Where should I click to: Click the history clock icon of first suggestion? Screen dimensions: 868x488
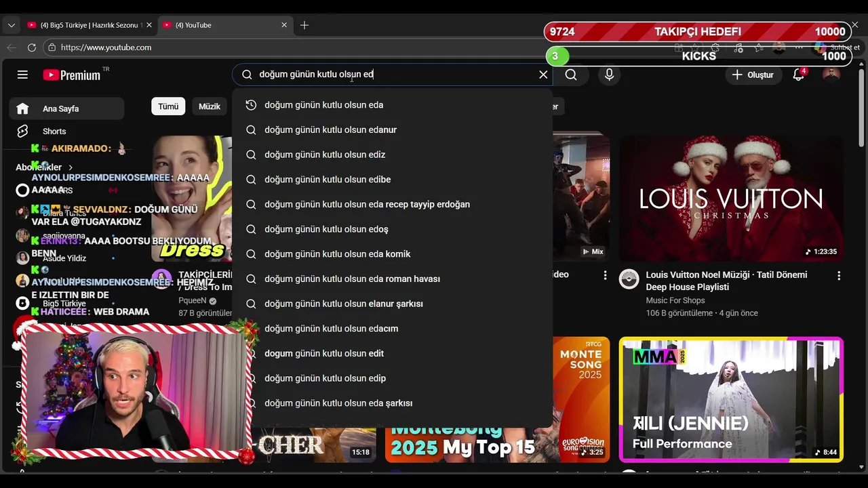point(251,105)
